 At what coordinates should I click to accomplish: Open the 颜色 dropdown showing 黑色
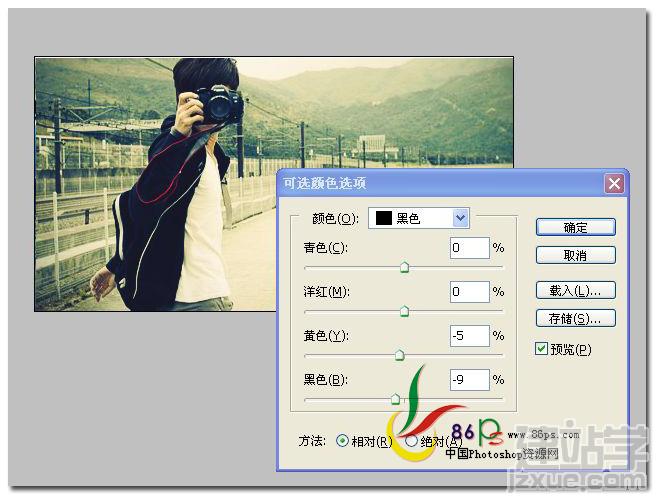[419, 218]
